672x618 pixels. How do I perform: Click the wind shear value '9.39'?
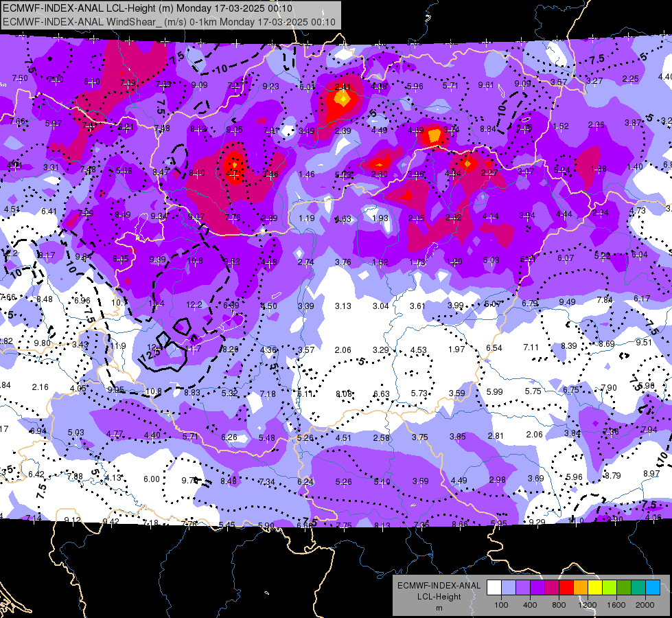tap(157, 260)
